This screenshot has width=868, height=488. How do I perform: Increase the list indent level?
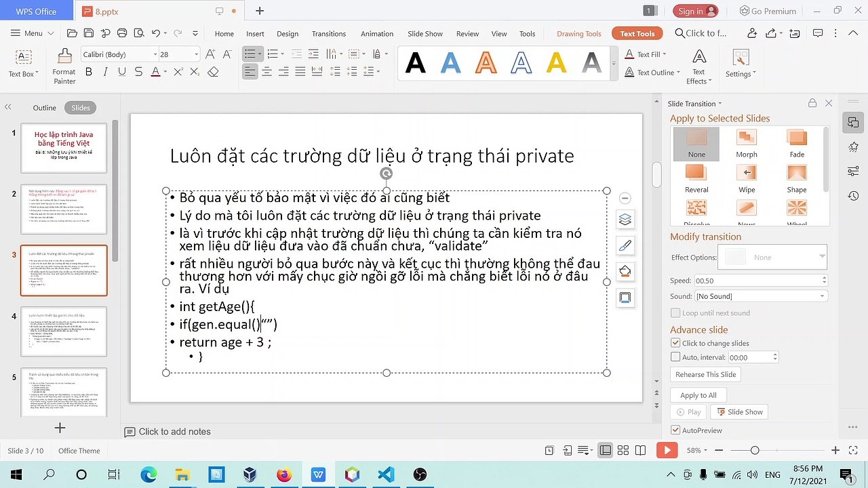click(313, 54)
